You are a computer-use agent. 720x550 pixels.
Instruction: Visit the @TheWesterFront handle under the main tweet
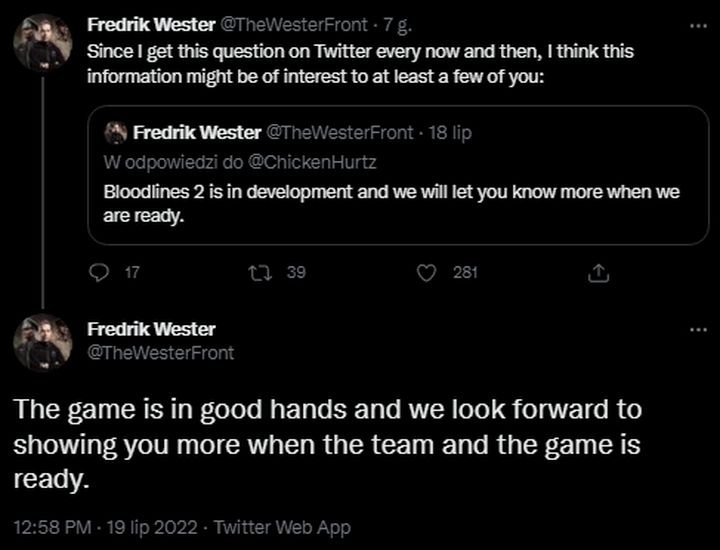pos(161,351)
